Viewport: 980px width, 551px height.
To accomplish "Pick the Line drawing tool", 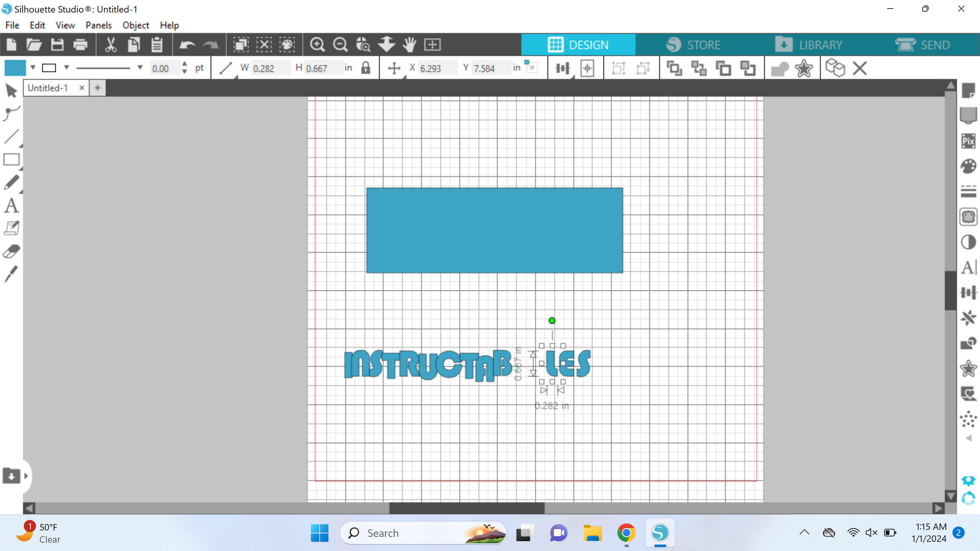I will pos(11,137).
